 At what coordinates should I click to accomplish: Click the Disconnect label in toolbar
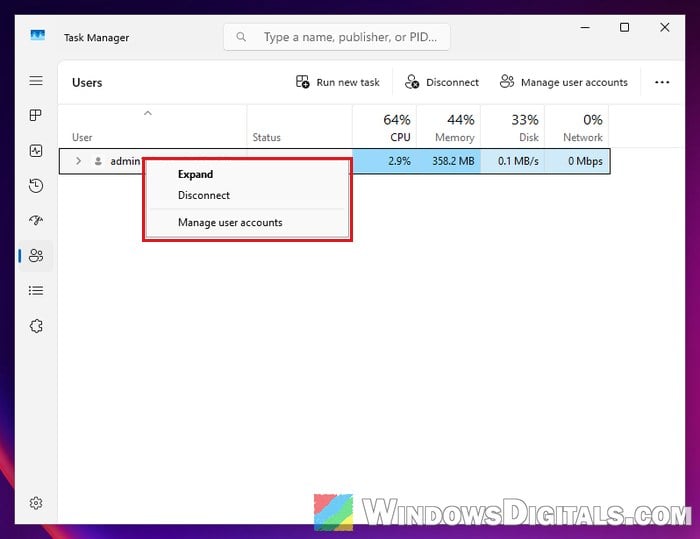452,82
